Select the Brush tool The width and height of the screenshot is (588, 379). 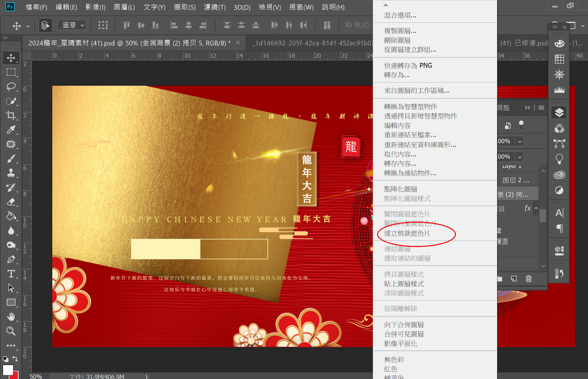[11, 159]
